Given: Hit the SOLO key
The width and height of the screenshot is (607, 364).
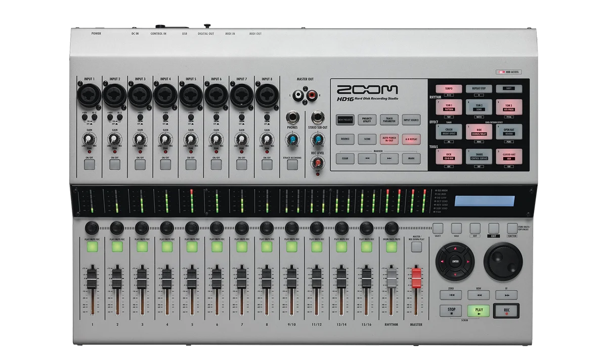Looking at the screenshot, I should (x=456, y=228).
